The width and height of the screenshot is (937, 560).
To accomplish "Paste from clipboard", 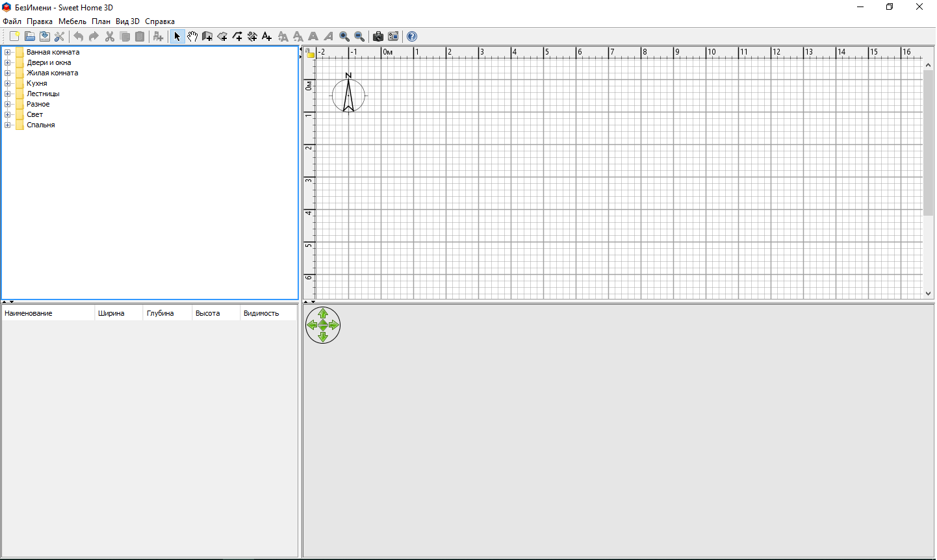I will click(x=140, y=36).
